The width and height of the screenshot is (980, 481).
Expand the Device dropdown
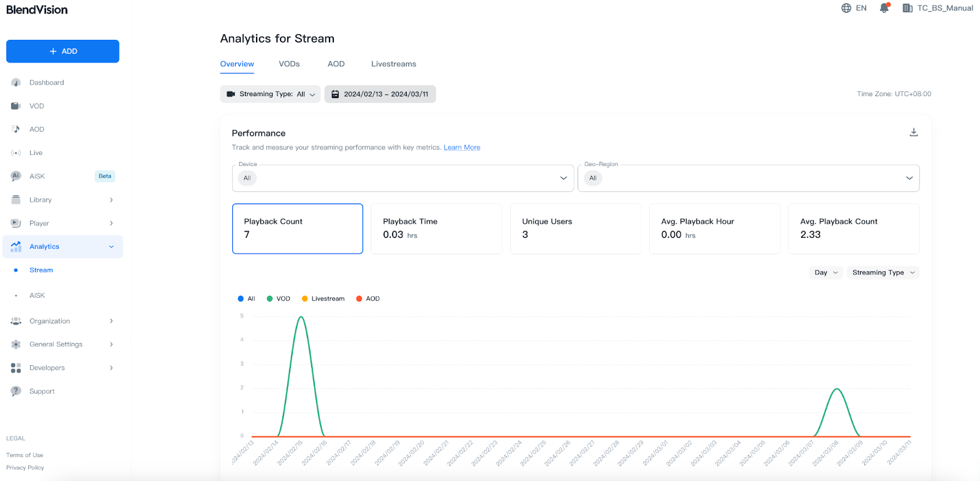pyautogui.click(x=563, y=178)
